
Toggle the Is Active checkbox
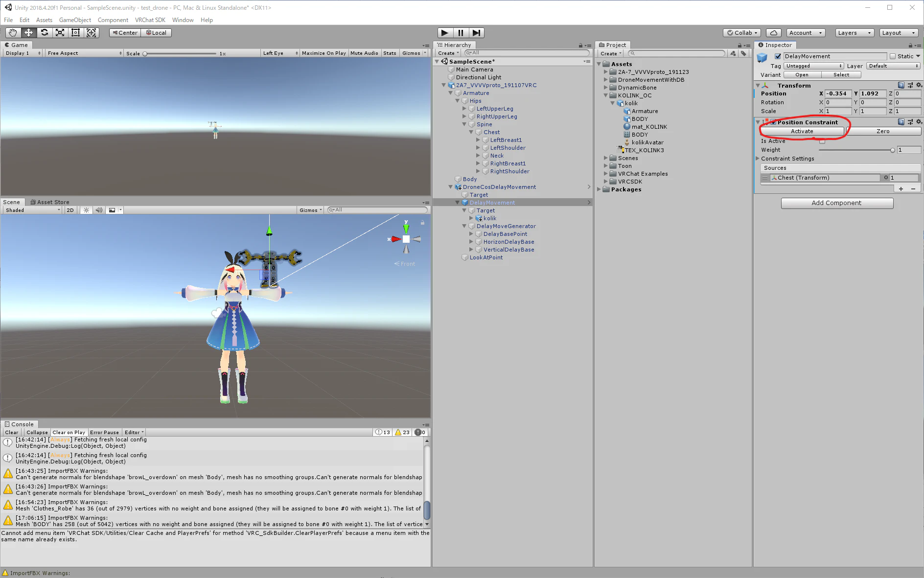pyautogui.click(x=822, y=141)
